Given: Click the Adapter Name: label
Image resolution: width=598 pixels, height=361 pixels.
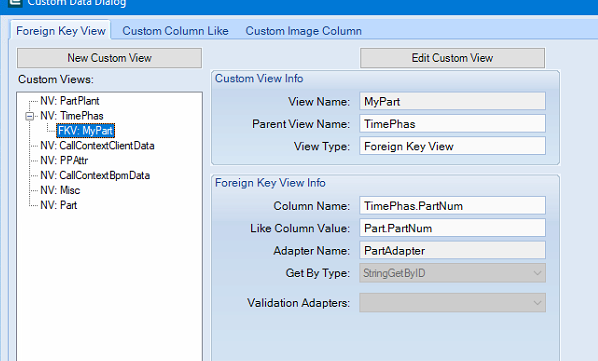Looking at the screenshot, I should pos(312,250).
